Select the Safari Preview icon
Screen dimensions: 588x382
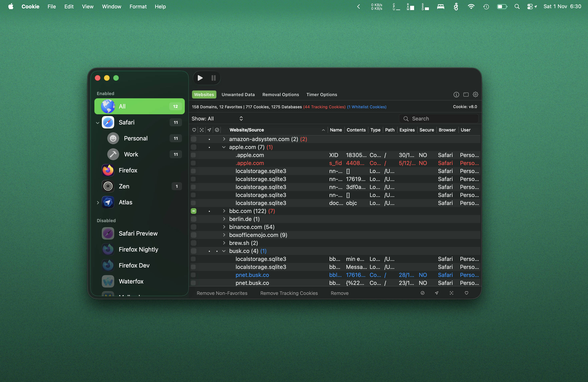108,233
